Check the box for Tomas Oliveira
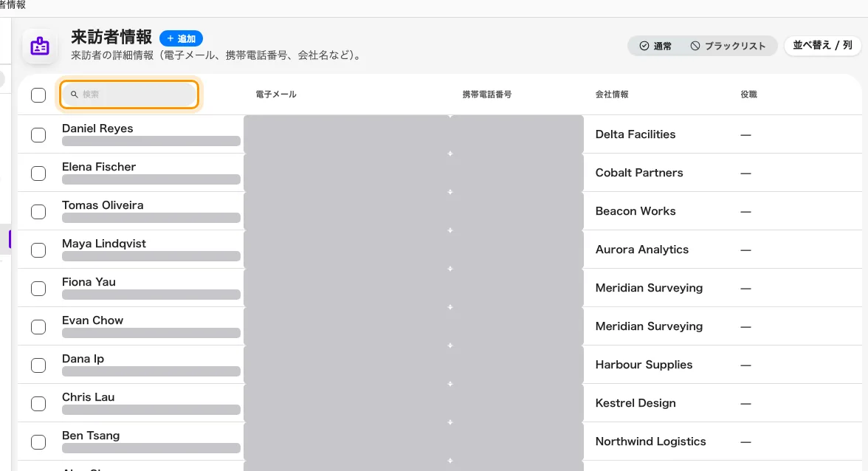 (x=38, y=212)
